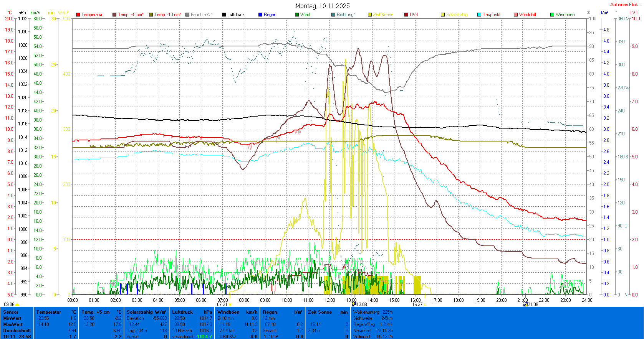Click the black Luftdruck legend square
Screen dimensions: 644x339
coord(224,15)
